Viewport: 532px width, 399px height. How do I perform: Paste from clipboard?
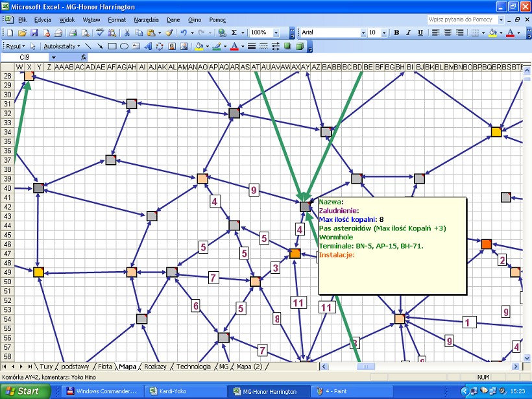tap(151, 32)
